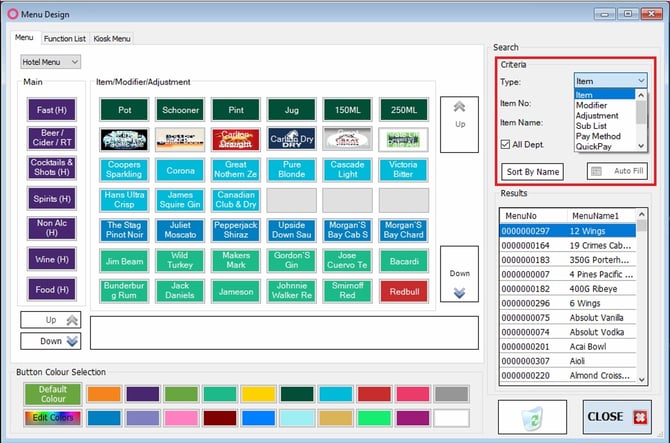Click the orange sunset beer logo button
Image resolution: width=670 pixels, height=443 pixels.
180,140
